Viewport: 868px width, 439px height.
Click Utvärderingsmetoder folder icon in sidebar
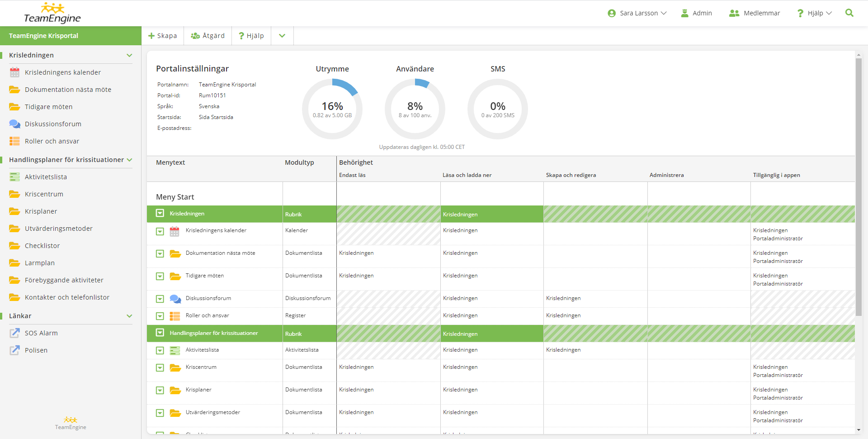pyautogui.click(x=15, y=229)
